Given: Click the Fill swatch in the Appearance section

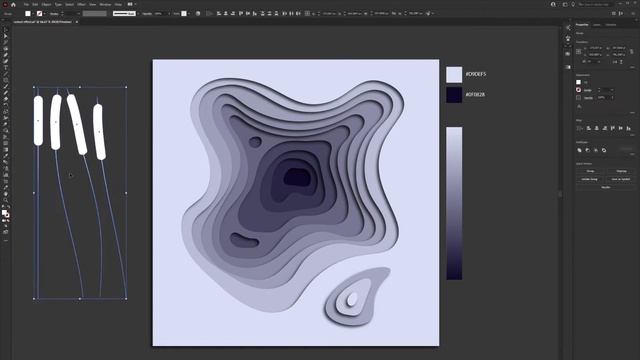Looking at the screenshot, I should point(578,82).
